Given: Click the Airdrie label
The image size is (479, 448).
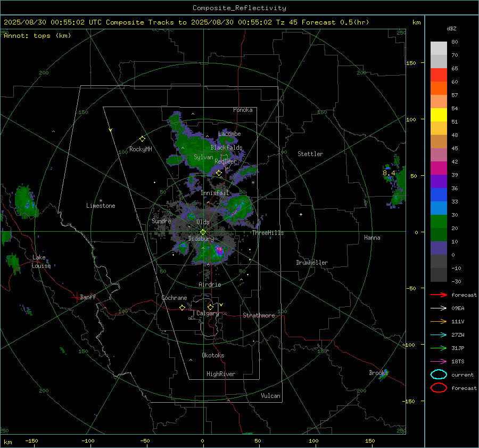Looking at the screenshot, I should click(210, 284).
